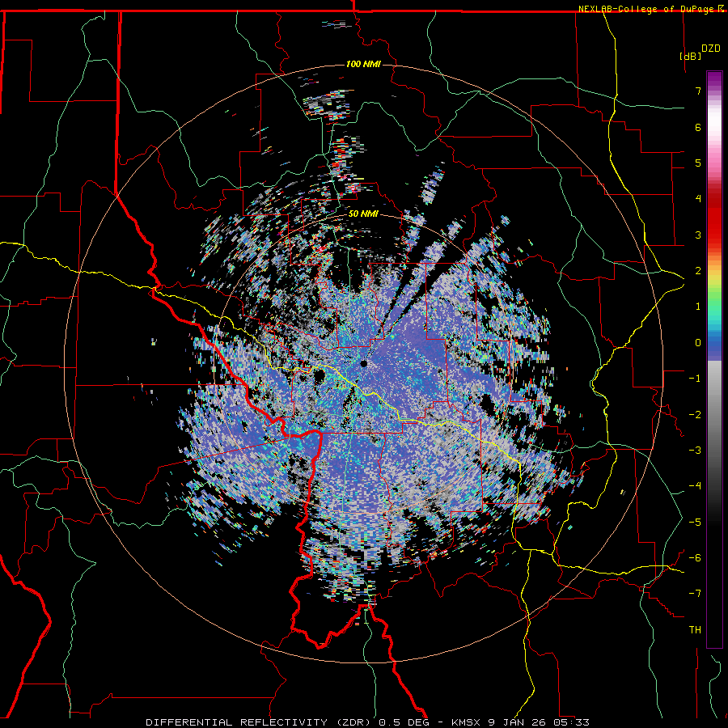Click the -7 value on the scale

tap(695, 594)
